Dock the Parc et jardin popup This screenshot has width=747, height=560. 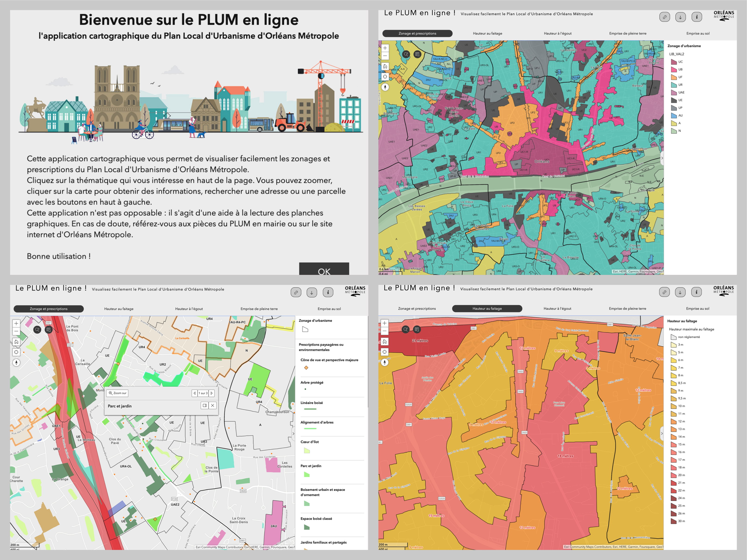[204, 405]
